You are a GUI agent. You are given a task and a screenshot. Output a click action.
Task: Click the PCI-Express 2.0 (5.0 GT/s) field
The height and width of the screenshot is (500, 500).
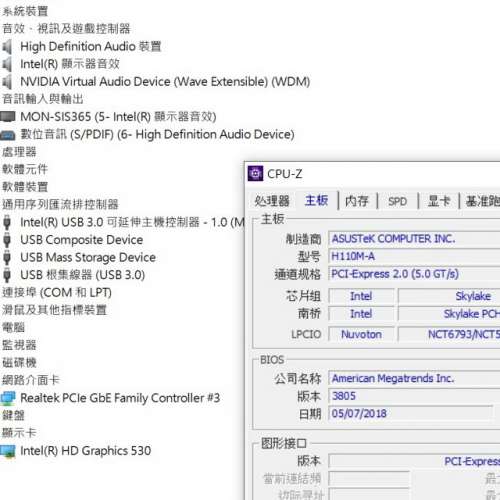pos(414,274)
